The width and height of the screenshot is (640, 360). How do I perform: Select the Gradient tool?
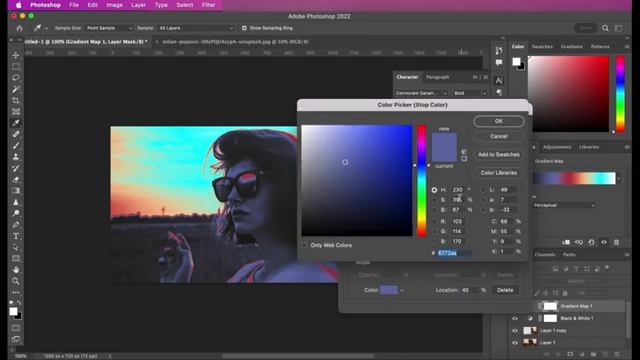16,191
